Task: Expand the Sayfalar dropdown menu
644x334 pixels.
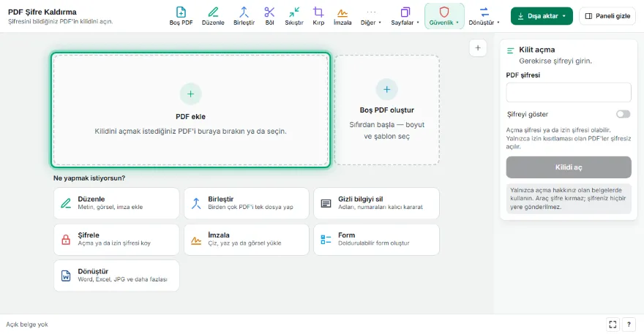Action: (405, 16)
